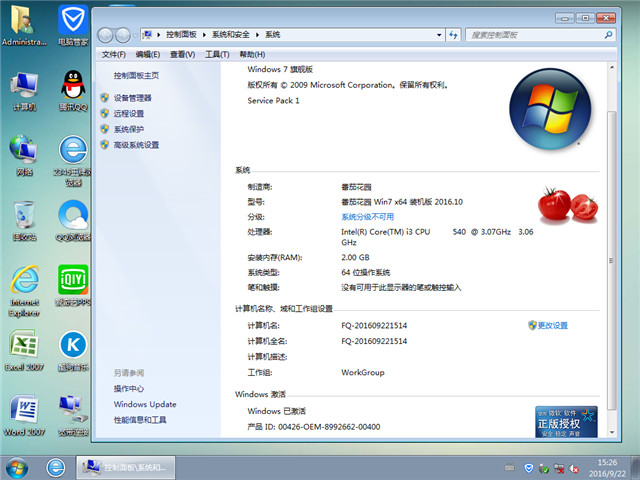Viewport: 640px width, 480px height.
Task: Click the 控制面板\系统和安全 taskbar button
Action: pos(126,467)
